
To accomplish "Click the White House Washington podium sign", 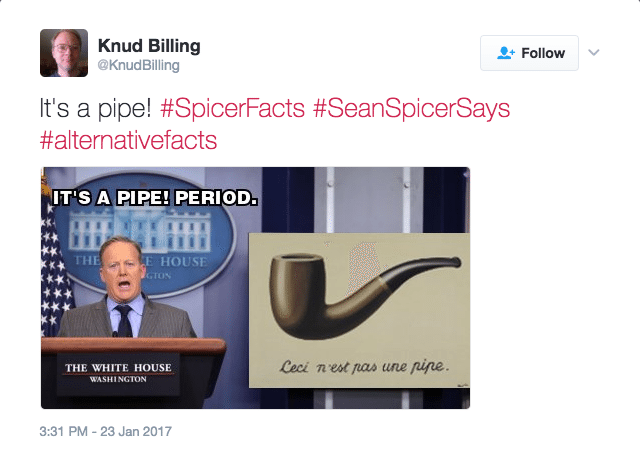I will pyautogui.click(x=118, y=373).
